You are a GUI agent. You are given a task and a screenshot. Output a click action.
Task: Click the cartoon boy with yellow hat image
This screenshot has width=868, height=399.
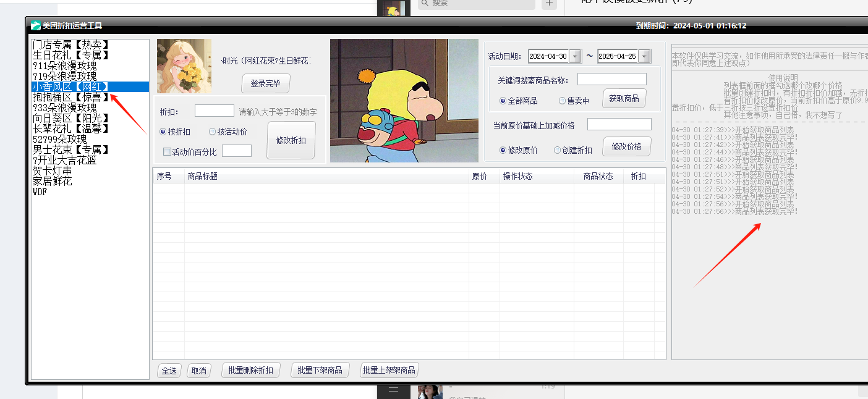404,101
